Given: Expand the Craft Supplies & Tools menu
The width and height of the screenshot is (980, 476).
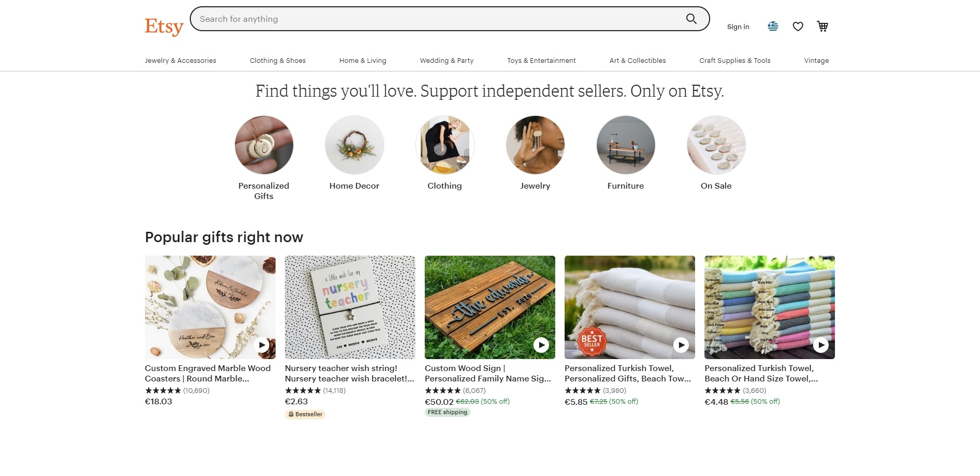Looking at the screenshot, I should pos(735,61).
